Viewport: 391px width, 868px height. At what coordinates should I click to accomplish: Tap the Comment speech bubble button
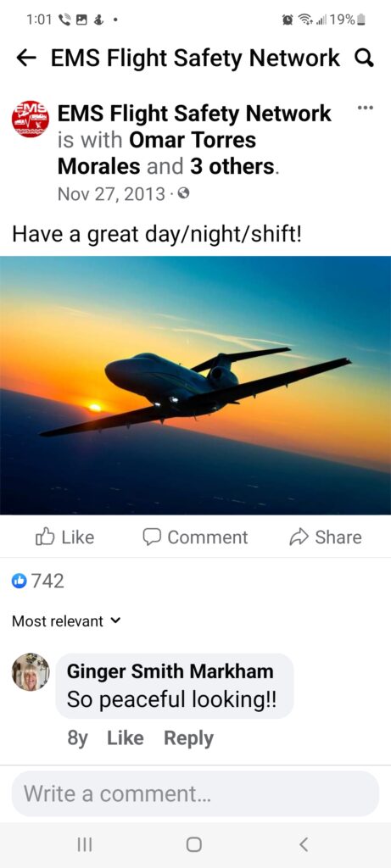tap(195, 537)
